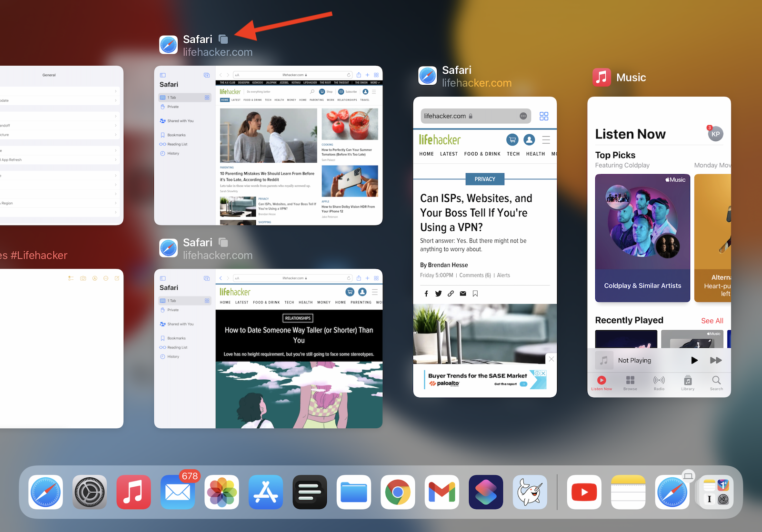Select the Listen Now tab in Music
Viewport: 762px width, 532px height.
tap(602, 383)
